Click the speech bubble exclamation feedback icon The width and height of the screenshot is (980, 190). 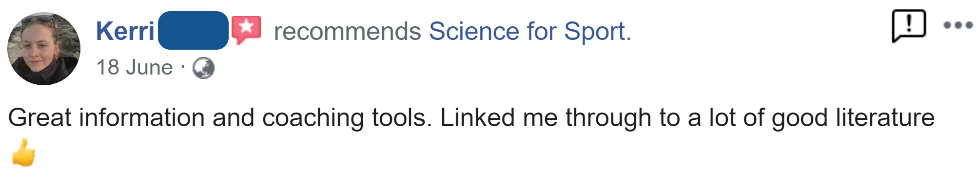coord(909,26)
